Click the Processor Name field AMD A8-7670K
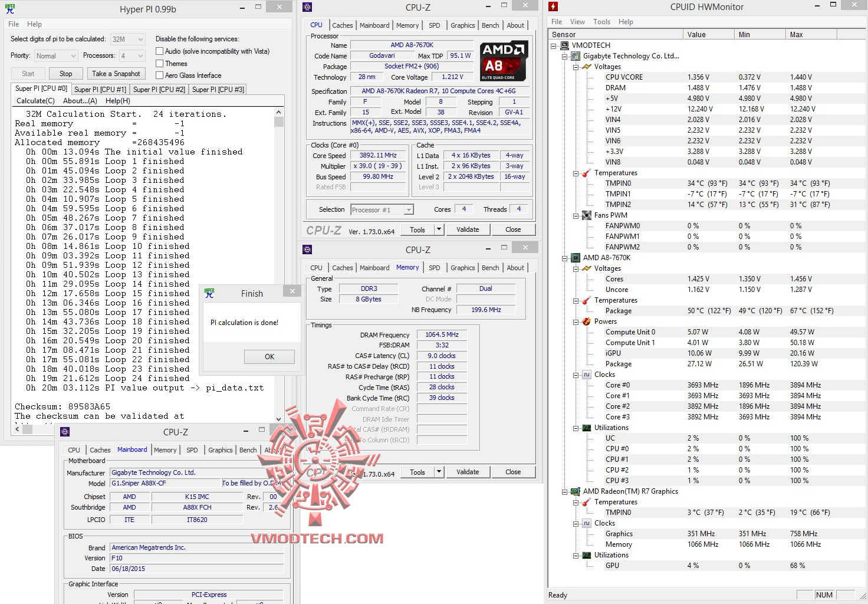868x604 pixels. pos(412,45)
